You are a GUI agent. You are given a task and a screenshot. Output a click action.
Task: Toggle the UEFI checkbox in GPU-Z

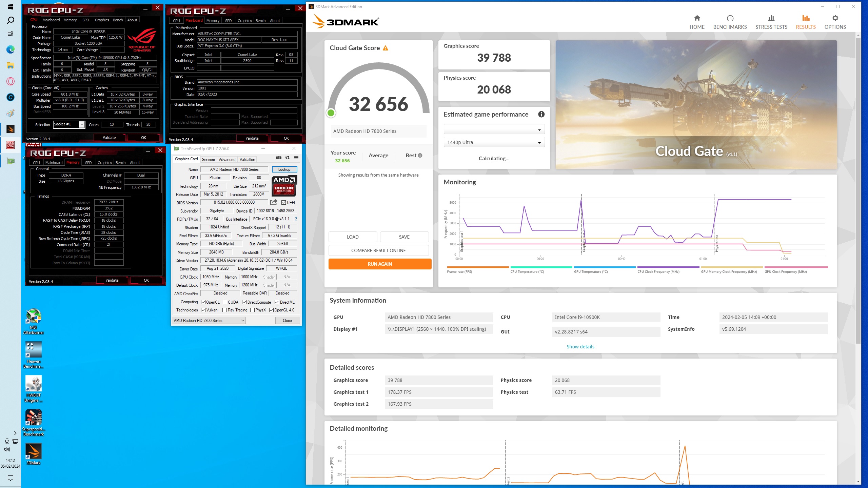pos(283,203)
